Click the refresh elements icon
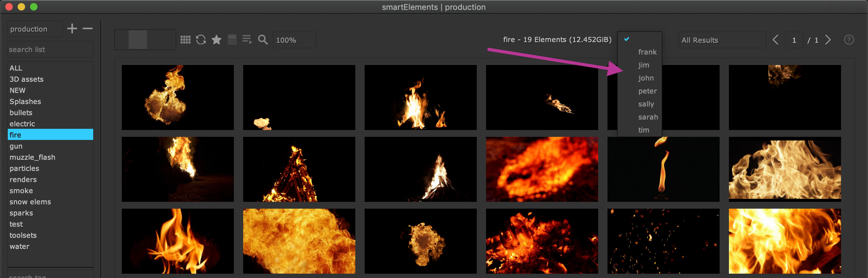The image size is (868, 278). coord(201,40)
